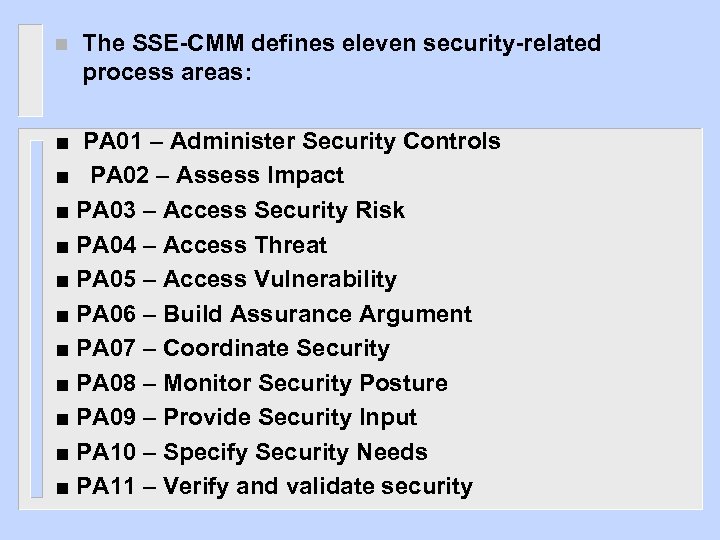Screen dimensions: 720x540
Task: Select the PA02 Assess Impact line
Action: coord(217,176)
